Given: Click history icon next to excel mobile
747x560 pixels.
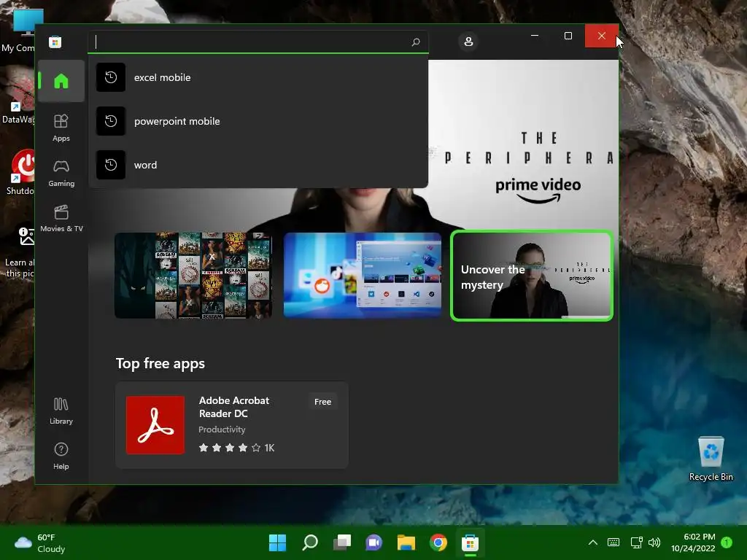Looking at the screenshot, I should click(111, 77).
